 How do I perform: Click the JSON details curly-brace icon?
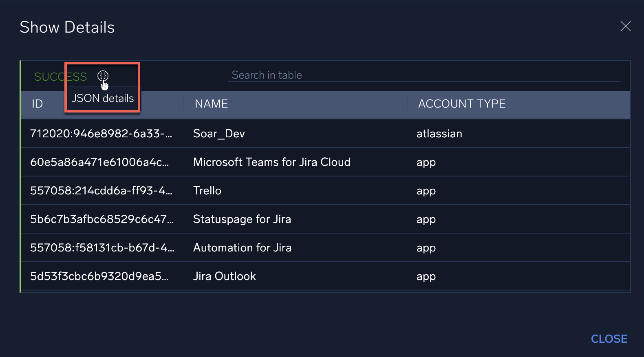pyautogui.click(x=103, y=76)
